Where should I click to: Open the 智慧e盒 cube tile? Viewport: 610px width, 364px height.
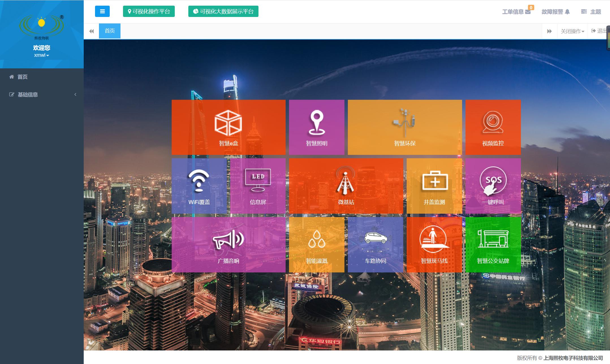click(229, 127)
